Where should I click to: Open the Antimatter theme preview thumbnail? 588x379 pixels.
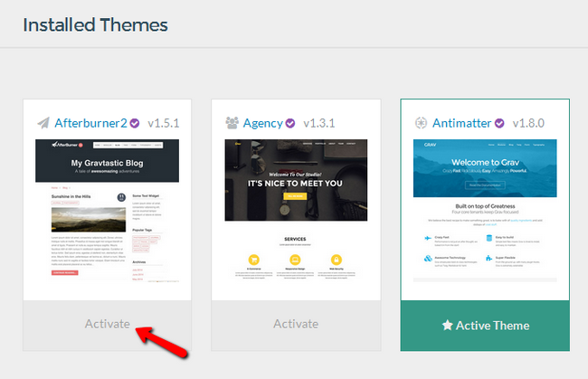(485, 210)
